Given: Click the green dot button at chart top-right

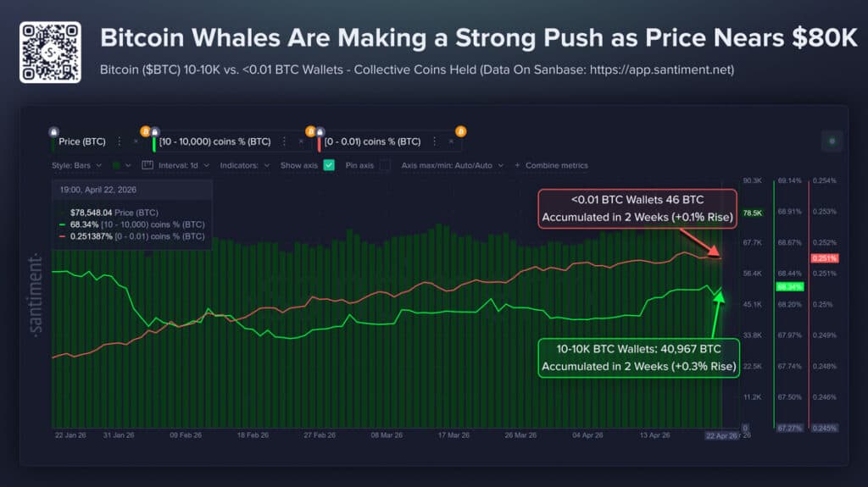Looking at the screenshot, I should click(832, 141).
